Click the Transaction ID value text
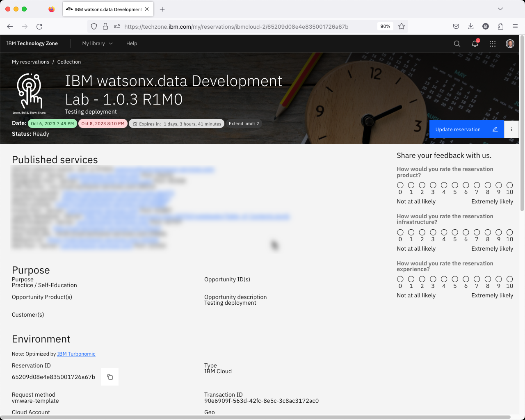525x420 pixels. [x=261, y=401]
